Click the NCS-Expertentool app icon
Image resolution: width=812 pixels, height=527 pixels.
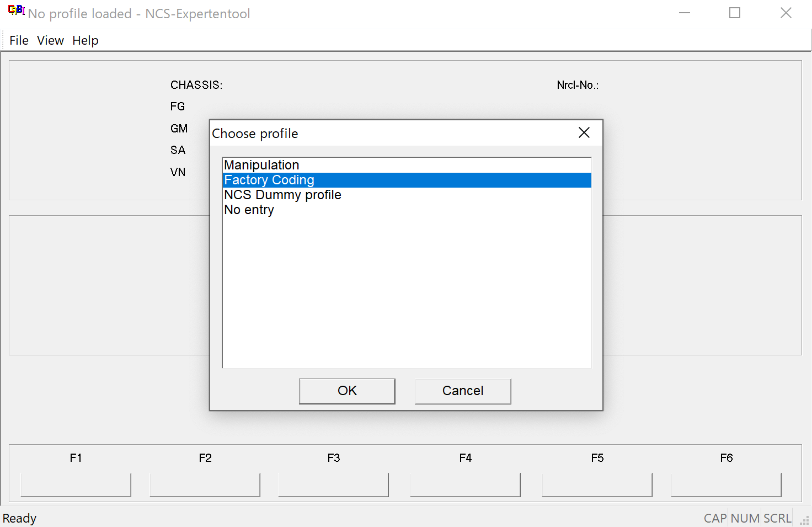point(17,10)
